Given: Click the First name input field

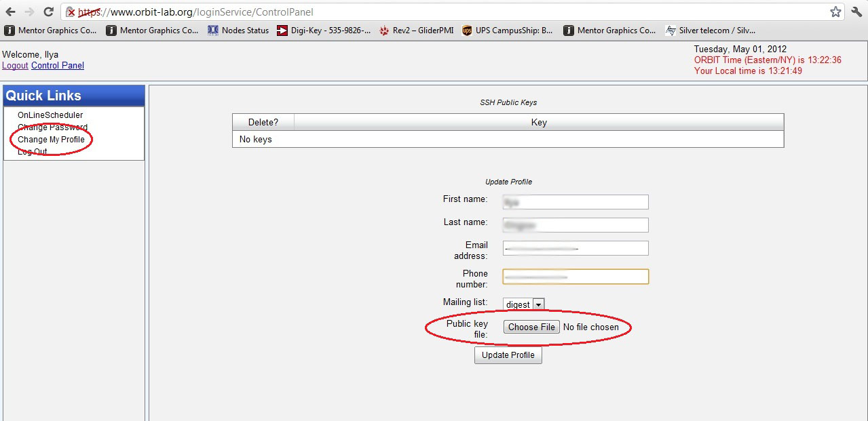Looking at the screenshot, I should [x=575, y=202].
